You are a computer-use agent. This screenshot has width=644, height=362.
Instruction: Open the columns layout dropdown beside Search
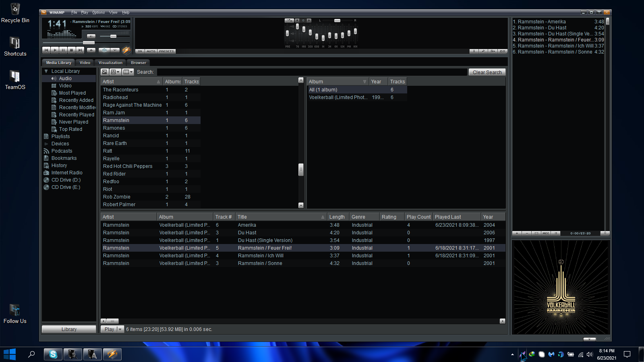(128, 72)
